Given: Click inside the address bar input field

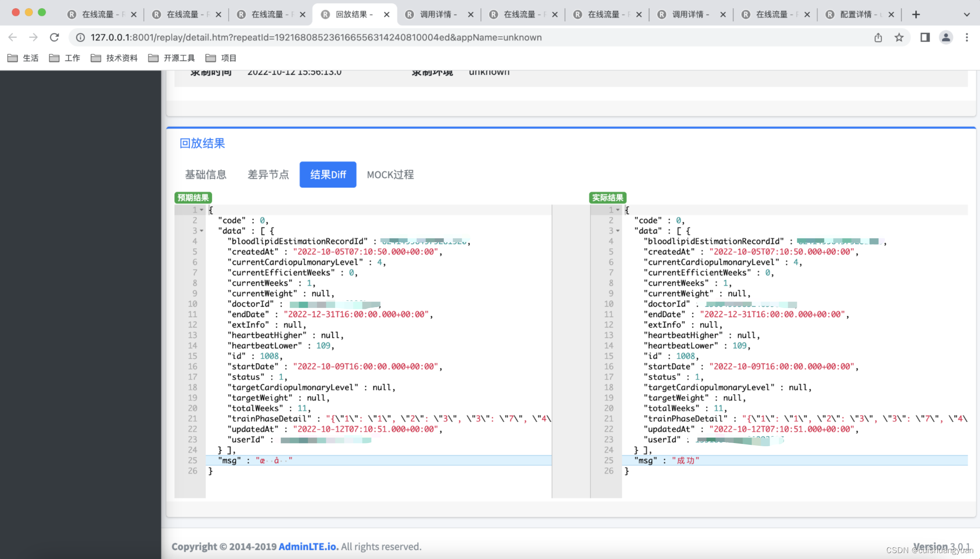Looking at the screenshot, I should click(317, 38).
